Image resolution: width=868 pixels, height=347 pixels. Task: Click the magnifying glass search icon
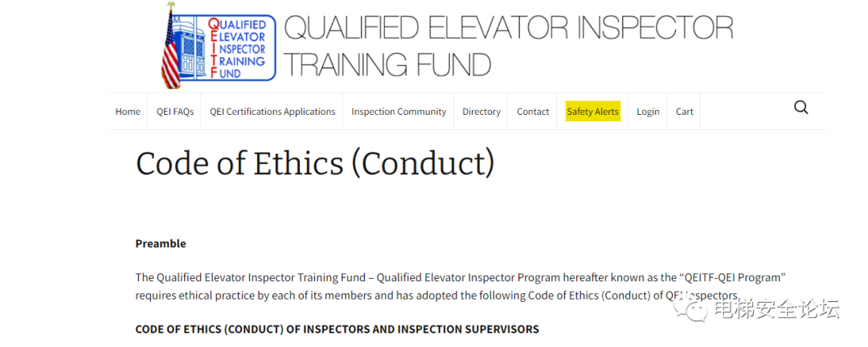coord(801,108)
